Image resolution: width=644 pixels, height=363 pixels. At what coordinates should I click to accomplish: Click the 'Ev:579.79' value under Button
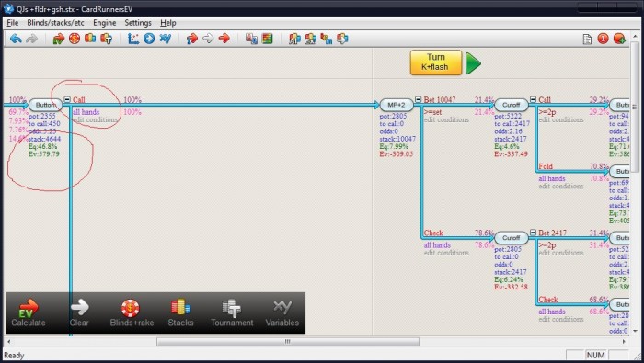pyautogui.click(x=43, y=154)
